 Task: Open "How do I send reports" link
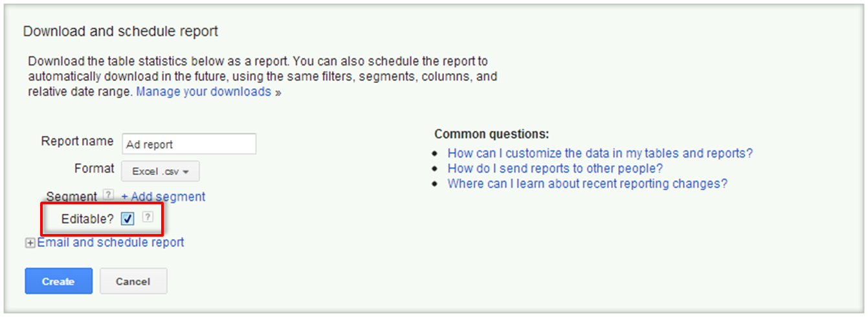[x=555, y=169]
